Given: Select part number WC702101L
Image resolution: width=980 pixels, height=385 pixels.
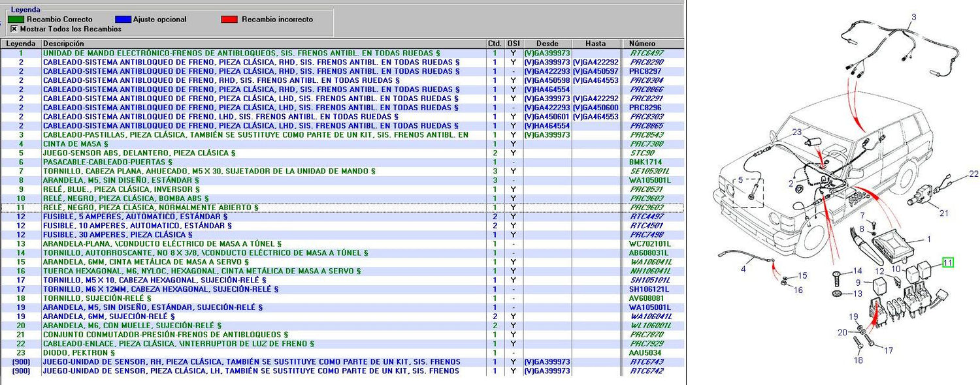Looking at the screenshot, I should 649,243.
